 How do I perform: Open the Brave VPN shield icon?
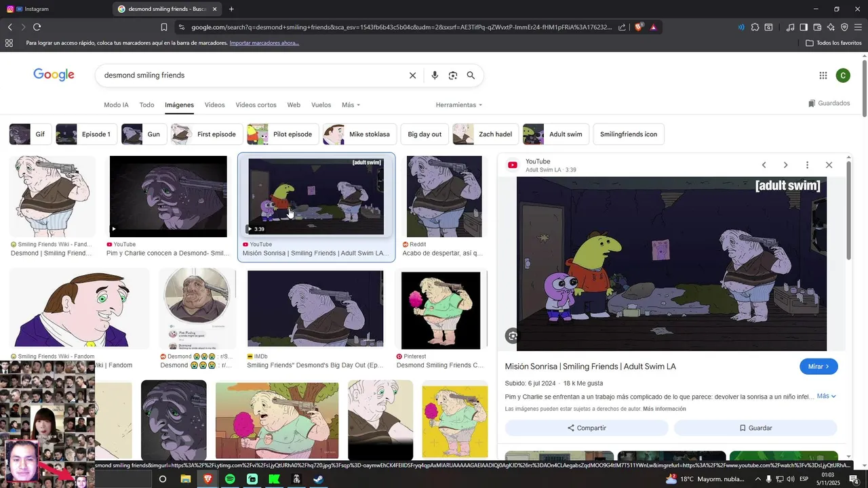point(844,27)
